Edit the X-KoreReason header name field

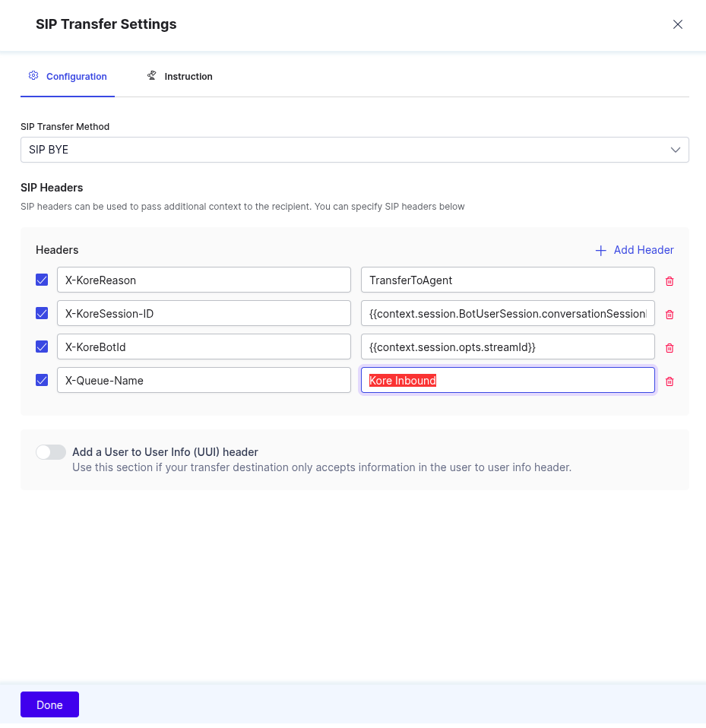coord(204,280)
